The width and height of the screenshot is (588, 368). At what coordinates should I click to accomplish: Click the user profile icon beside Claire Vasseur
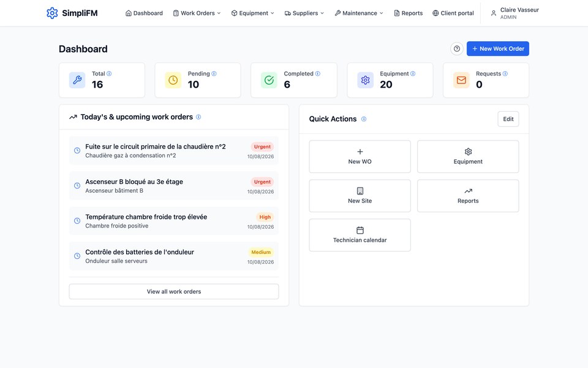click(494, 13)
